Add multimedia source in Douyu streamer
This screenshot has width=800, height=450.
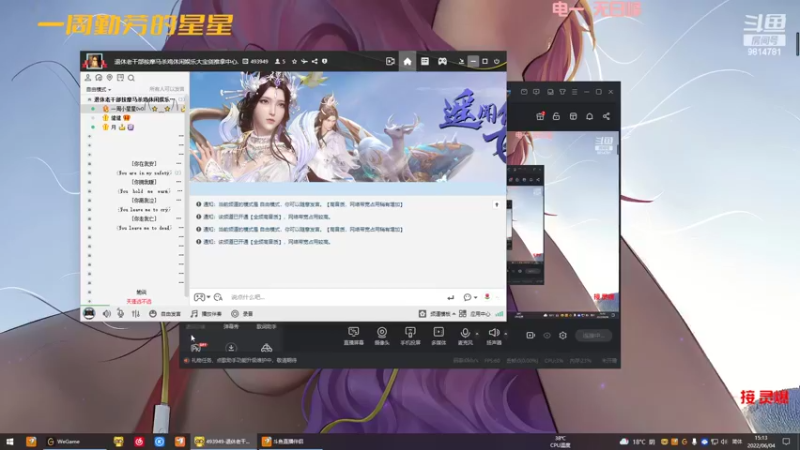[x=439, y=336]
